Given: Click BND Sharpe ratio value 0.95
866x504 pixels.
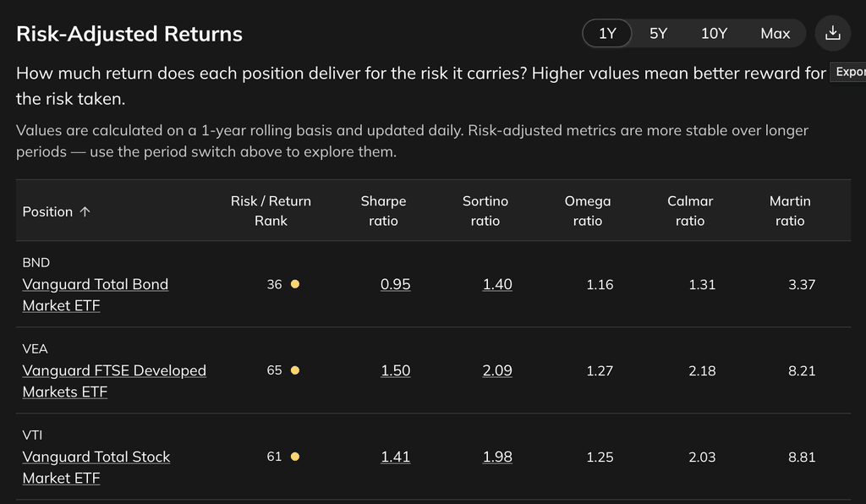Looking at the screenshot, I should point(396,284).
